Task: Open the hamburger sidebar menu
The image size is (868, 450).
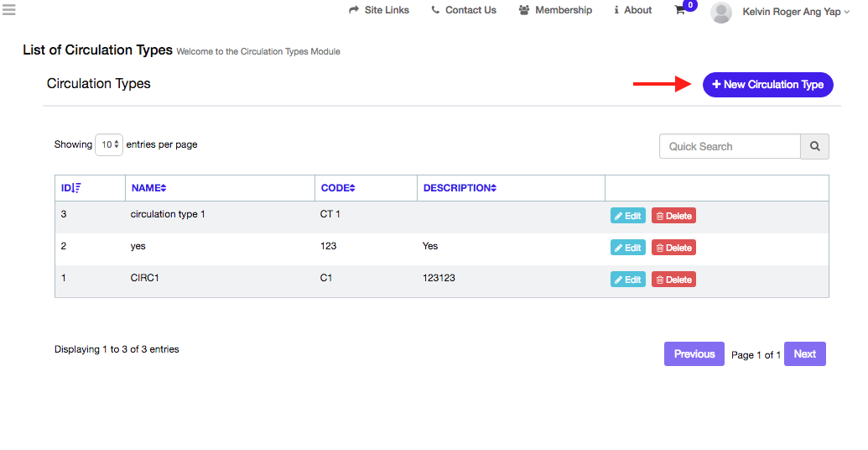Action: [x=9, y=10]
